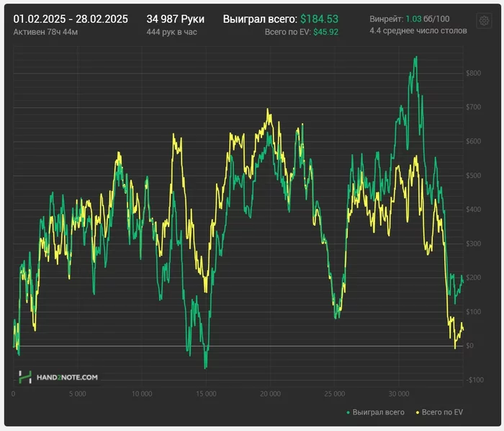Click the winrate value 1.03 бб/100
The height and width of the screenshot is (431, 504).
pyautogui.click(x=428, y=19)
